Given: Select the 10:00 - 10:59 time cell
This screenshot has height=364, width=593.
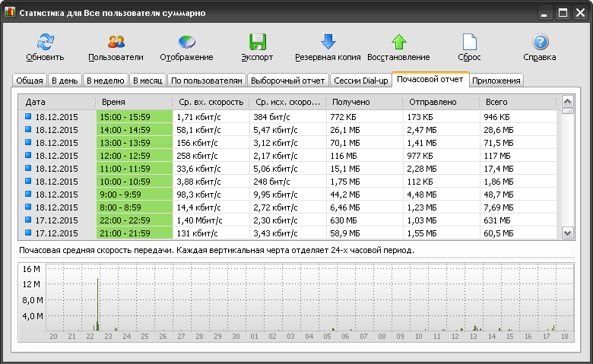Looking at the screenshot, I should click(135, 182).
